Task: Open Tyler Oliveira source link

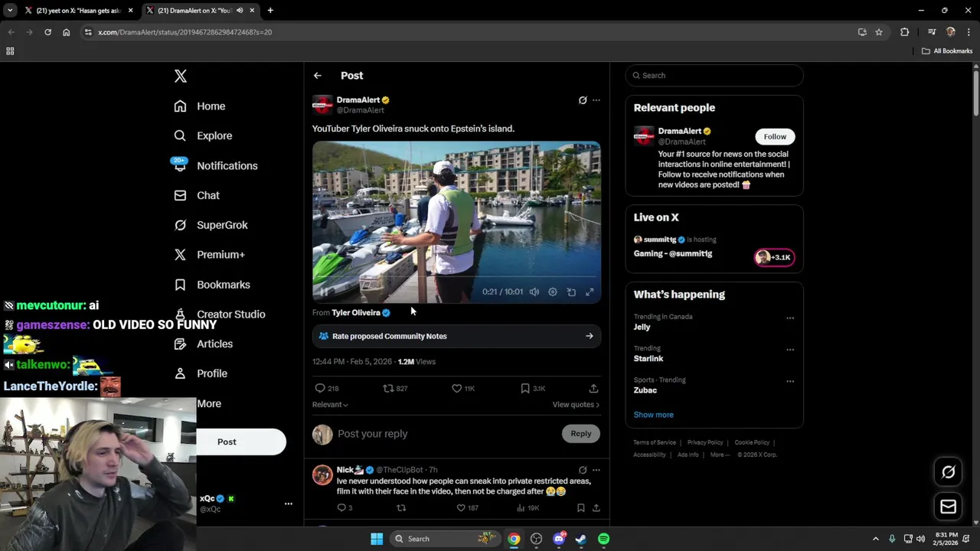Action: click(x=355, y=312)
